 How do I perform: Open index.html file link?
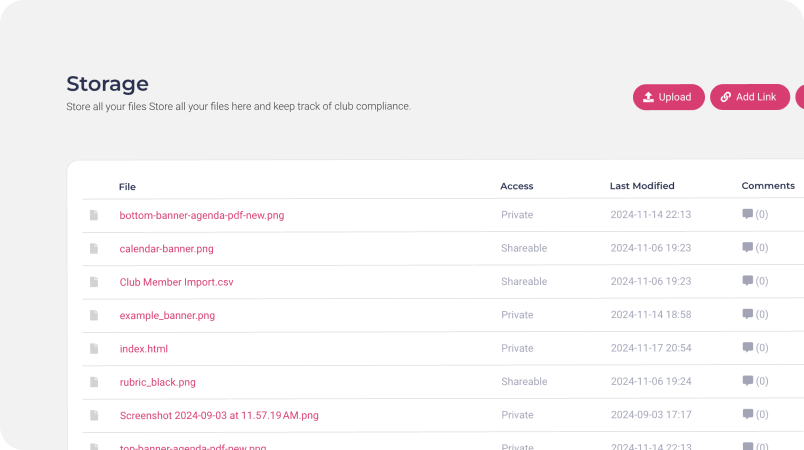pos(144,349)
